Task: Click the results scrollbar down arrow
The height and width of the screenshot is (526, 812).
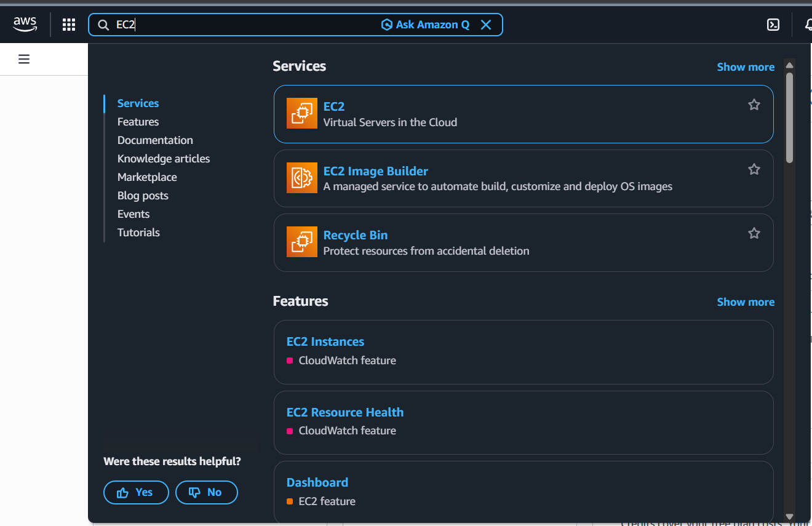Action: coord(790,517)
